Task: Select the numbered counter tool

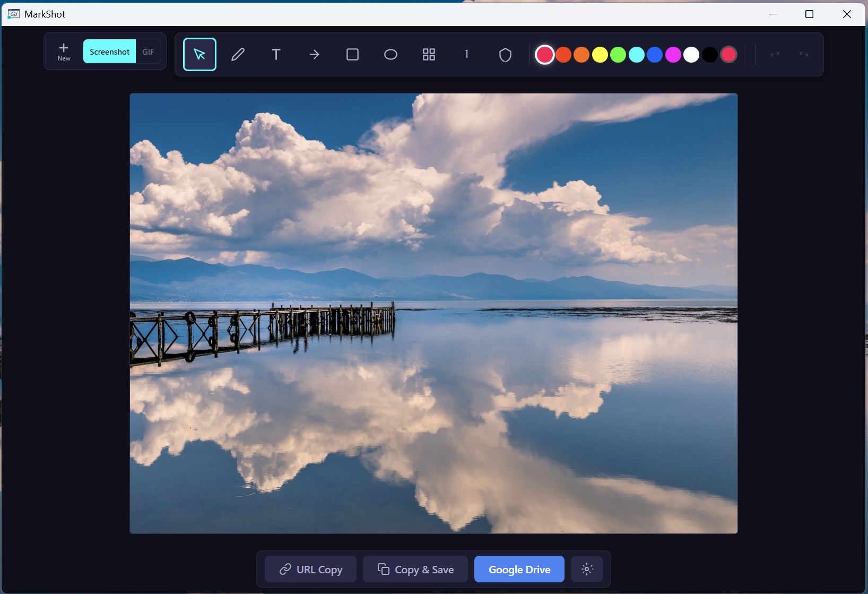Action: coord(467,54)
